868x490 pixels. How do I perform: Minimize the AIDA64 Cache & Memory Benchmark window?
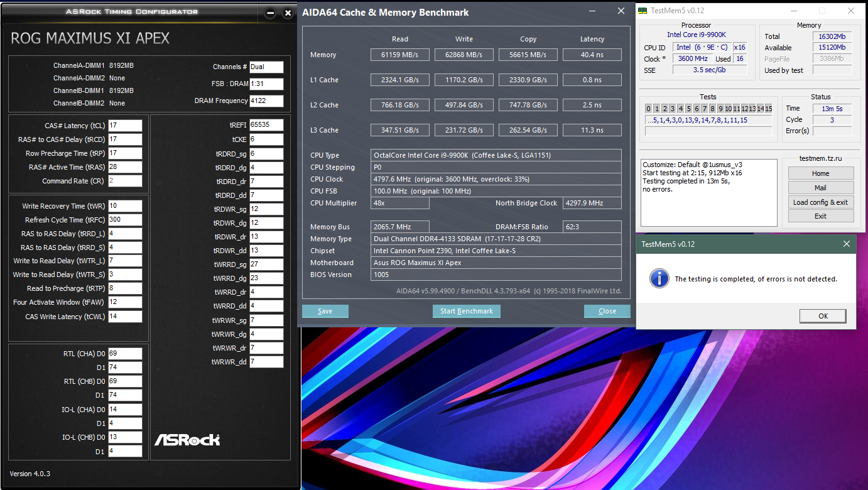[592, 11]
